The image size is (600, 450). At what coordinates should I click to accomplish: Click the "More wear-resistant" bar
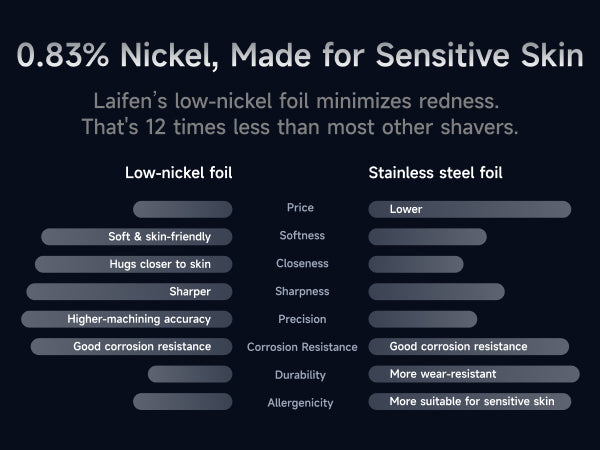tap(473, 374)
